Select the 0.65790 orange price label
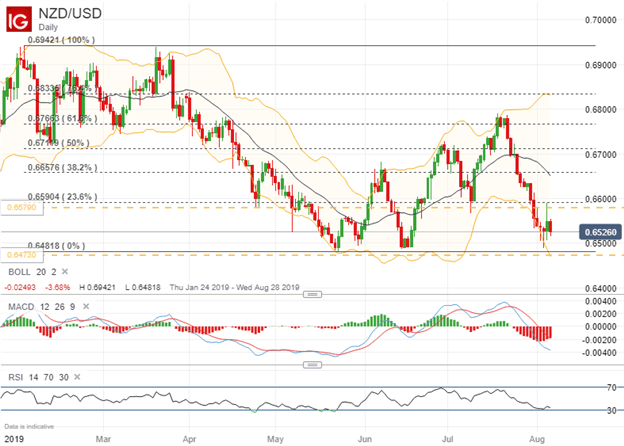Screen dimensions: 624x446 coord(22,207)
